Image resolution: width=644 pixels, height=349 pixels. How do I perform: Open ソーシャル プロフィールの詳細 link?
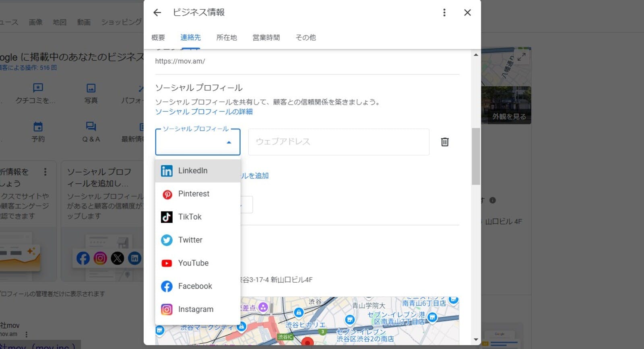pyautogui.click(x=204, y=112)
